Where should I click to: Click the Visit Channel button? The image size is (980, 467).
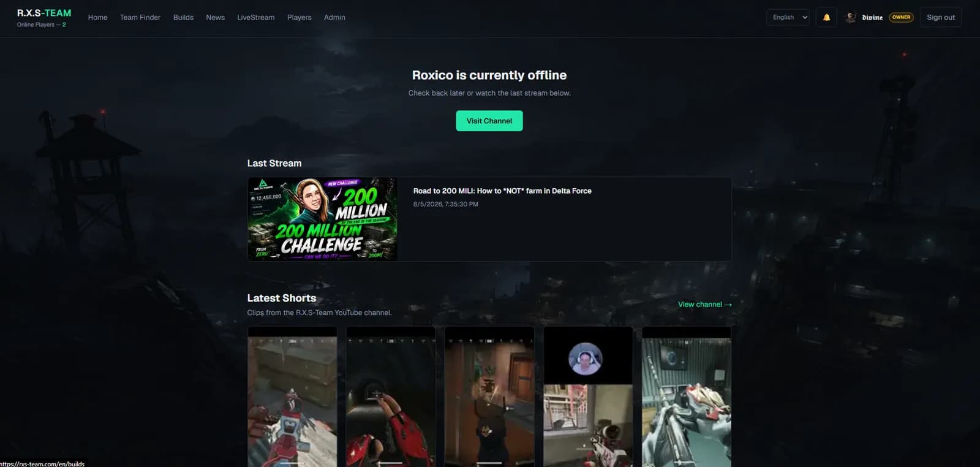click(x=489, y=121)
